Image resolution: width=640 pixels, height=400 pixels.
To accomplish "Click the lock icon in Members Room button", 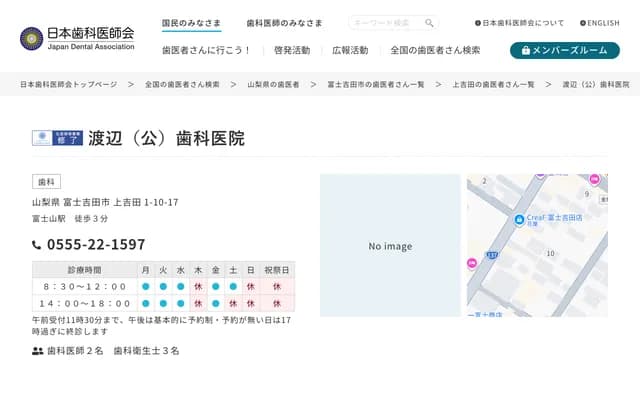I will click(x=524, y=50).
